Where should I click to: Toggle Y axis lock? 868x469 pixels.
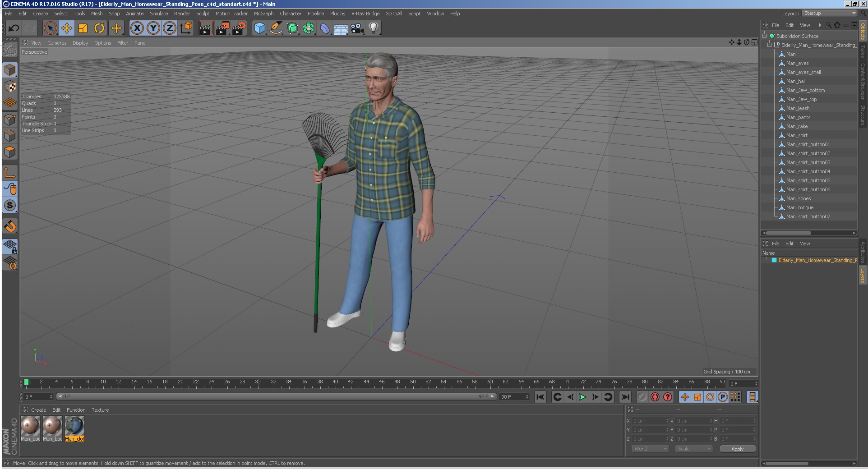pyautogui.click(x=153, y=28)
